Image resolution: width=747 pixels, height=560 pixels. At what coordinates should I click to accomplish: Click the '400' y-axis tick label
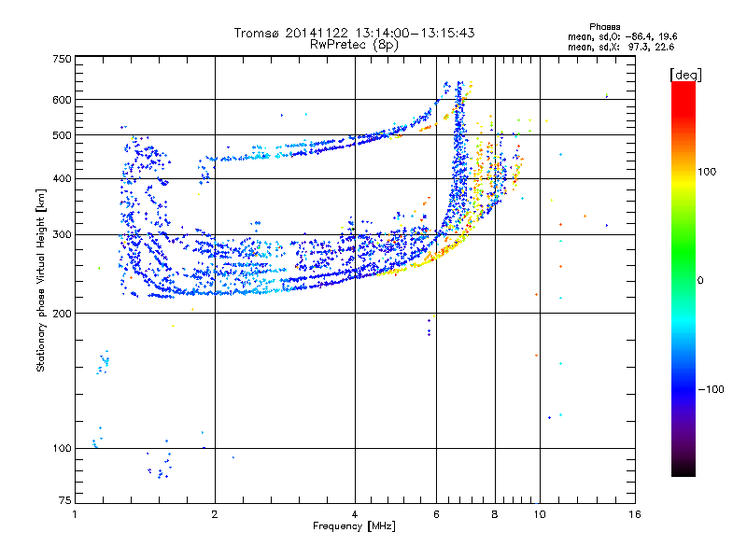click(x=62, y=178)
